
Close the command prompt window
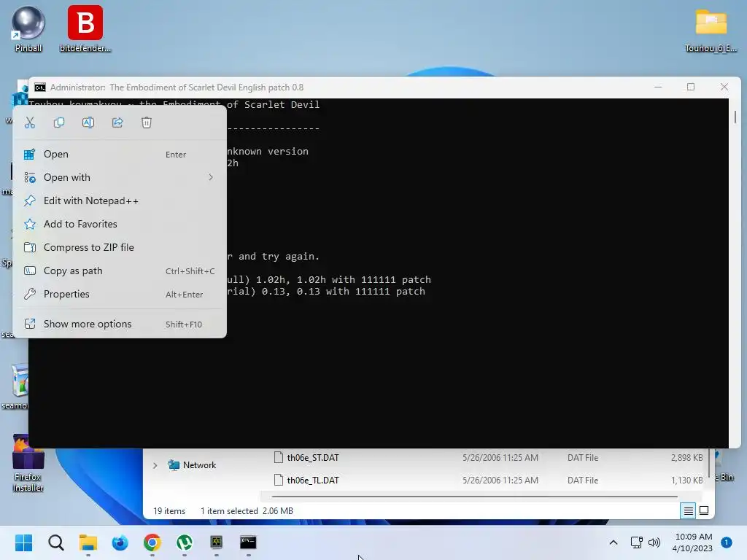click(724, 87)
